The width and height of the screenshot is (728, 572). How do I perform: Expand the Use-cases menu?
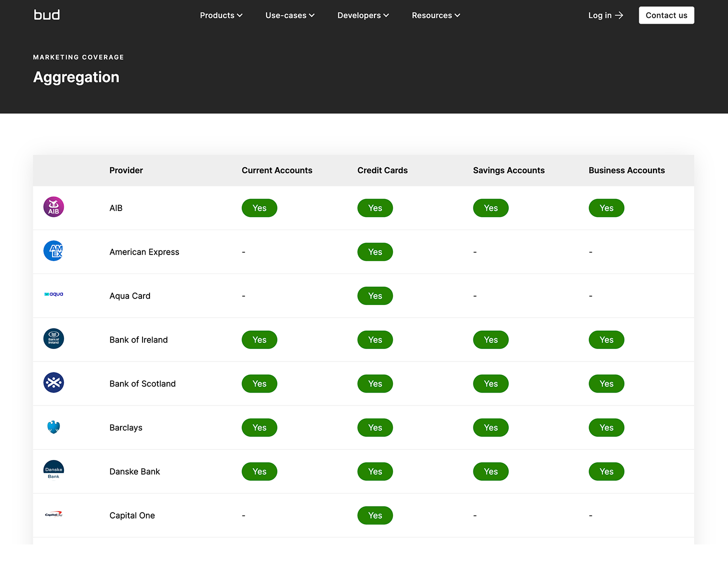pos(290,15)
